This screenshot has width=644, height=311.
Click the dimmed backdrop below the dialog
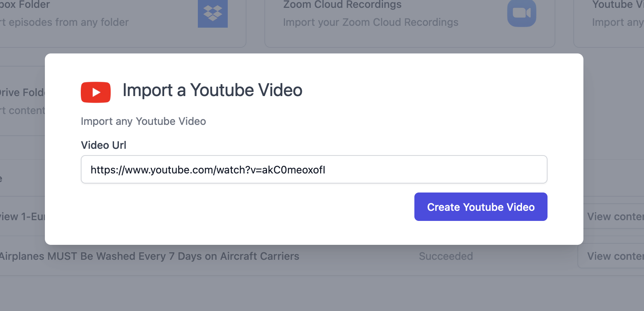pos(322,292)
